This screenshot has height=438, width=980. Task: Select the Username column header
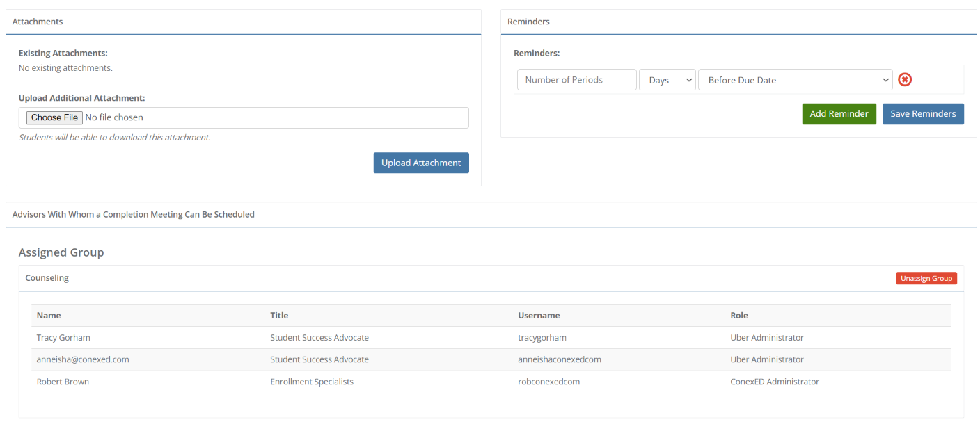click(539, 316)
